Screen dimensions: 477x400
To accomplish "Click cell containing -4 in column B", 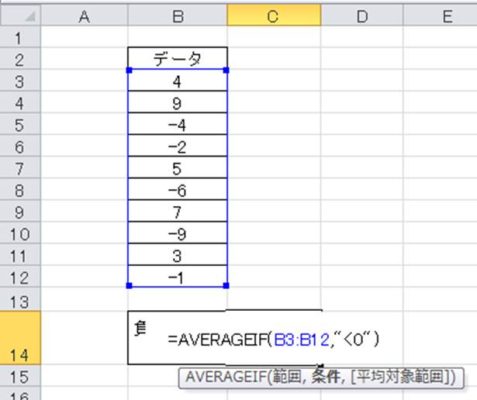I will tap(178, 124).
